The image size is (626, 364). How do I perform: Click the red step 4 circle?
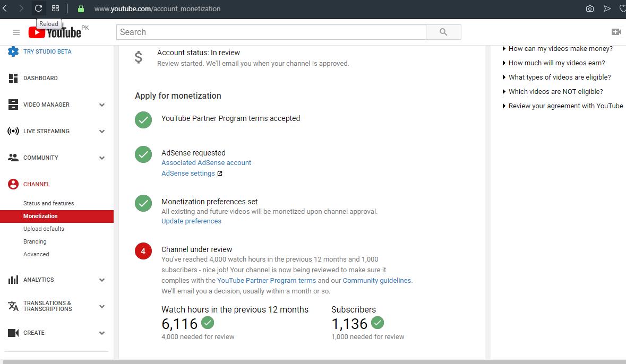tap(143, 251)
